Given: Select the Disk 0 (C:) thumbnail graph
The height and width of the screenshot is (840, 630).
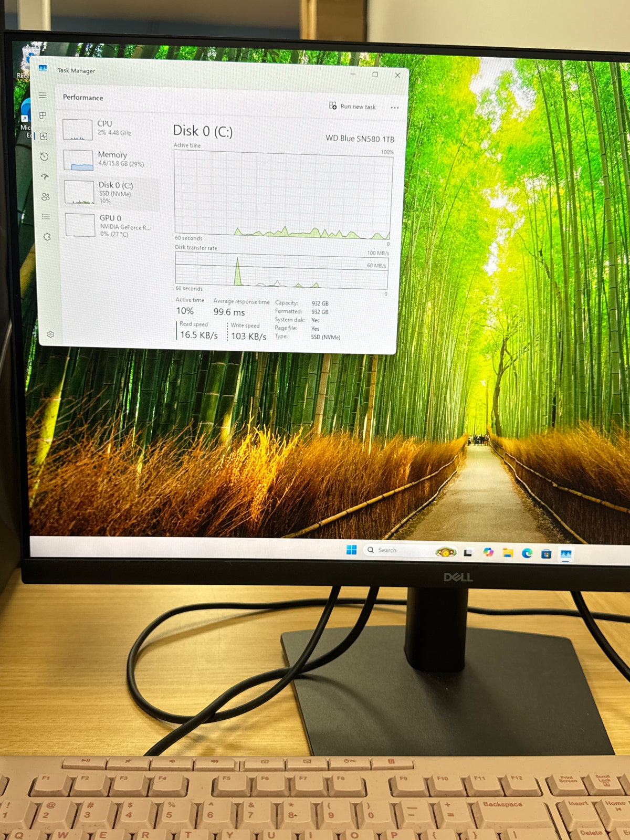Looking at the screenshot, I should coord(79,192).
